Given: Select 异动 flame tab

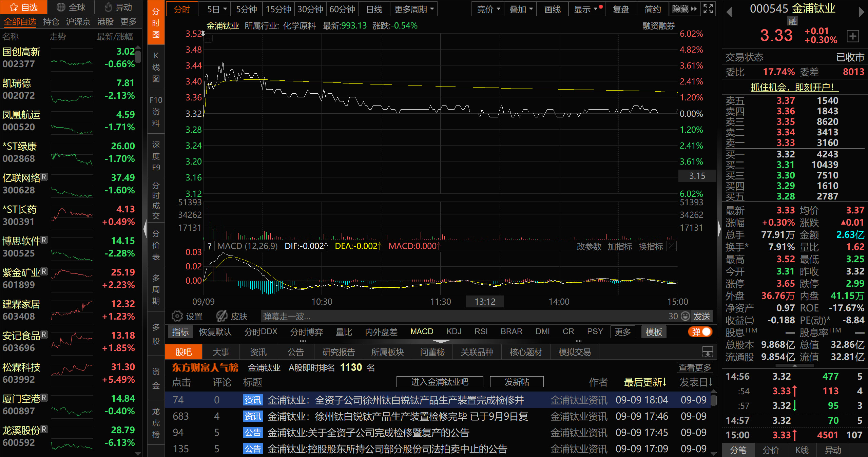Looking at the screenshot, I should pos(118,7).
